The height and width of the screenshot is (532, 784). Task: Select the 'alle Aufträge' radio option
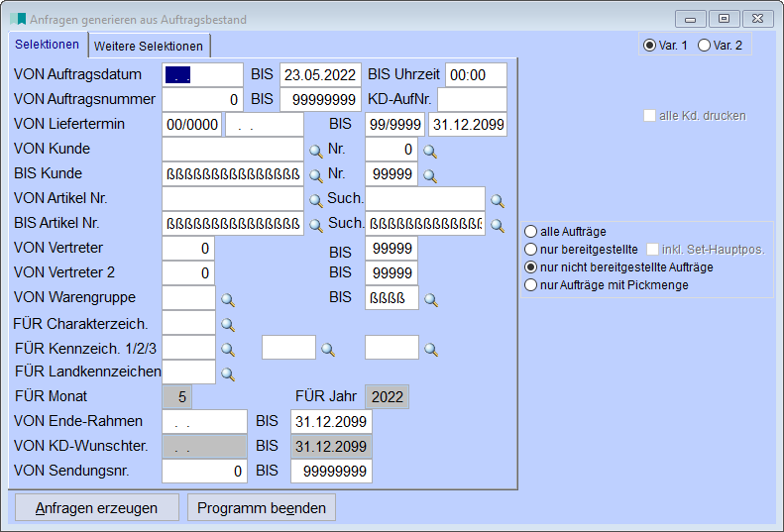click(531, 232)
